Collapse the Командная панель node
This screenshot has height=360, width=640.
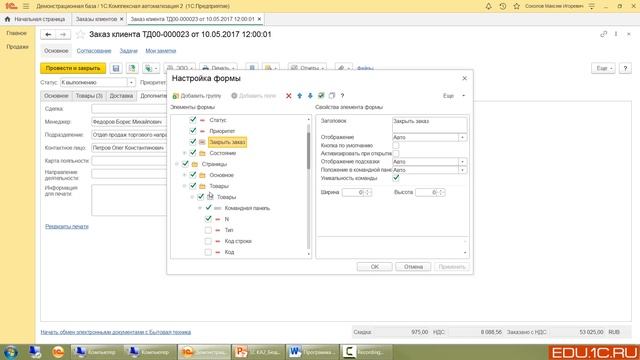pos(200,208)
